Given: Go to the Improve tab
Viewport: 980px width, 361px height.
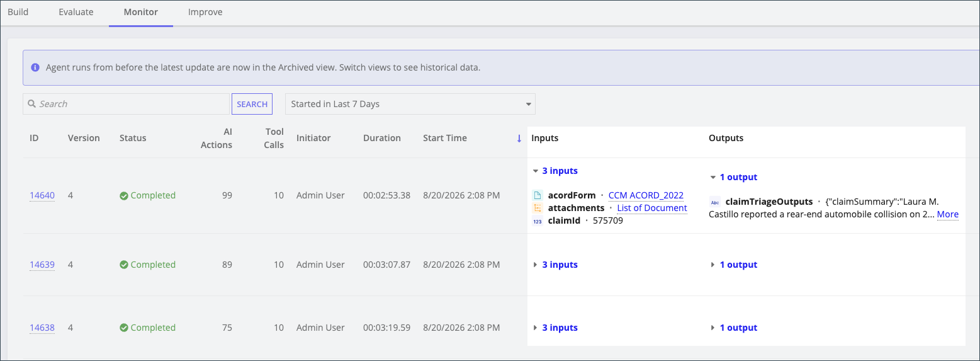Looking at the screenshot, I should point(205,12).
